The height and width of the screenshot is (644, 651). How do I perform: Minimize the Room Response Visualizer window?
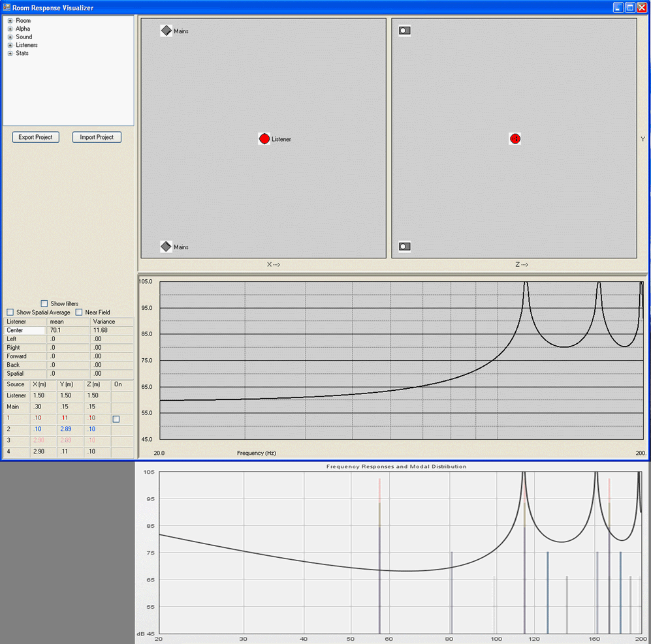point(618,7)
